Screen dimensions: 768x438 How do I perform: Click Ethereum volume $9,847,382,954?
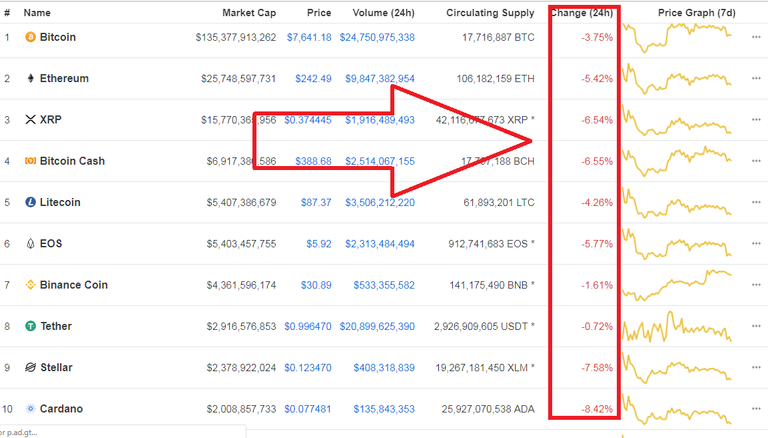tap(380, 78)
